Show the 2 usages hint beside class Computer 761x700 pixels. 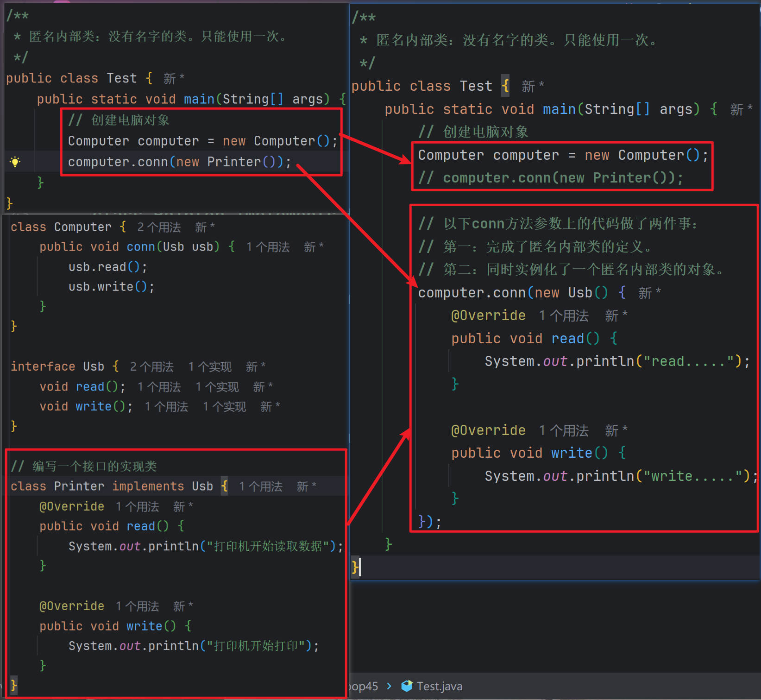pyautogui.click(x=159, y=227)
